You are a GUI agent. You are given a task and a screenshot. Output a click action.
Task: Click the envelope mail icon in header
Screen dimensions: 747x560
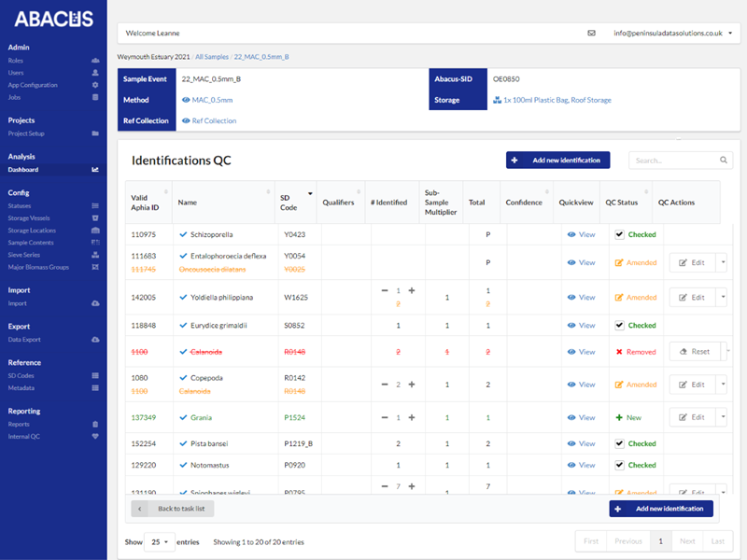[591, 33]
